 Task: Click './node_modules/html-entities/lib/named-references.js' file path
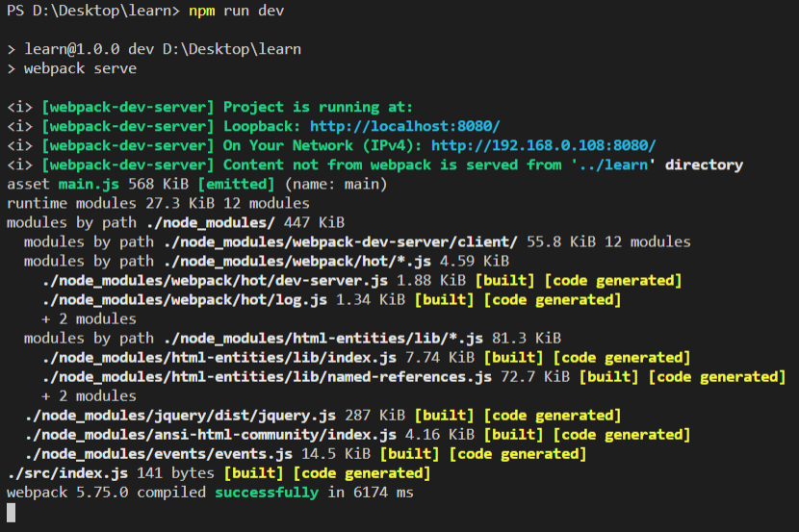tap(267, 377)
